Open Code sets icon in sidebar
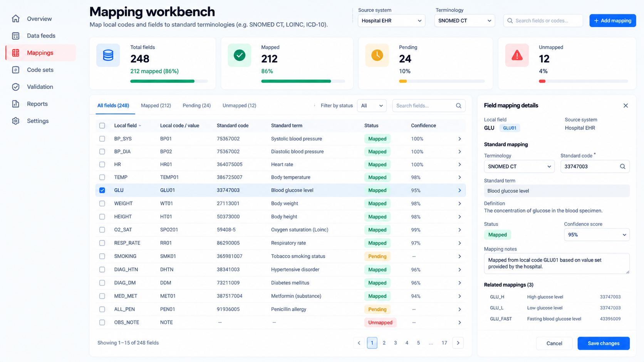This screenshot has height=362, width=644. point(16,70)
